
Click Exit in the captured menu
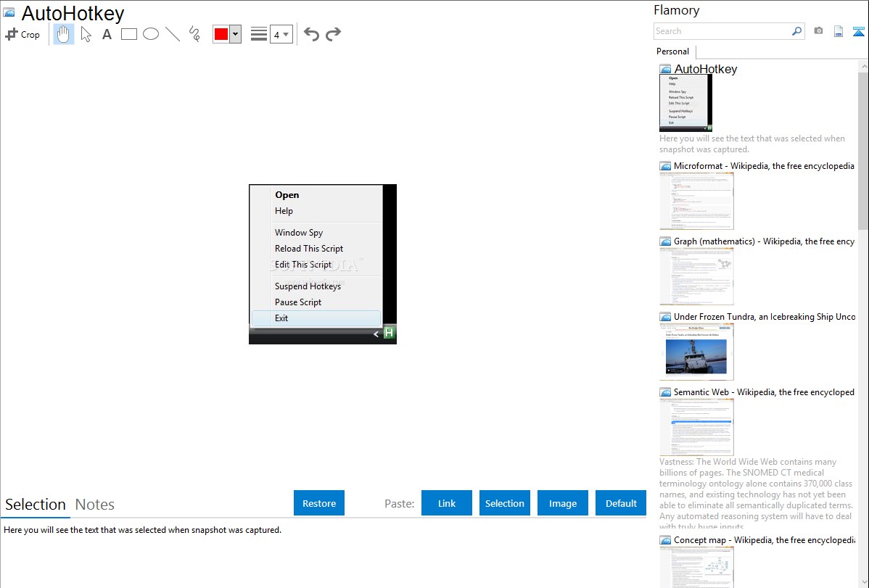click(x=316, y=318)
